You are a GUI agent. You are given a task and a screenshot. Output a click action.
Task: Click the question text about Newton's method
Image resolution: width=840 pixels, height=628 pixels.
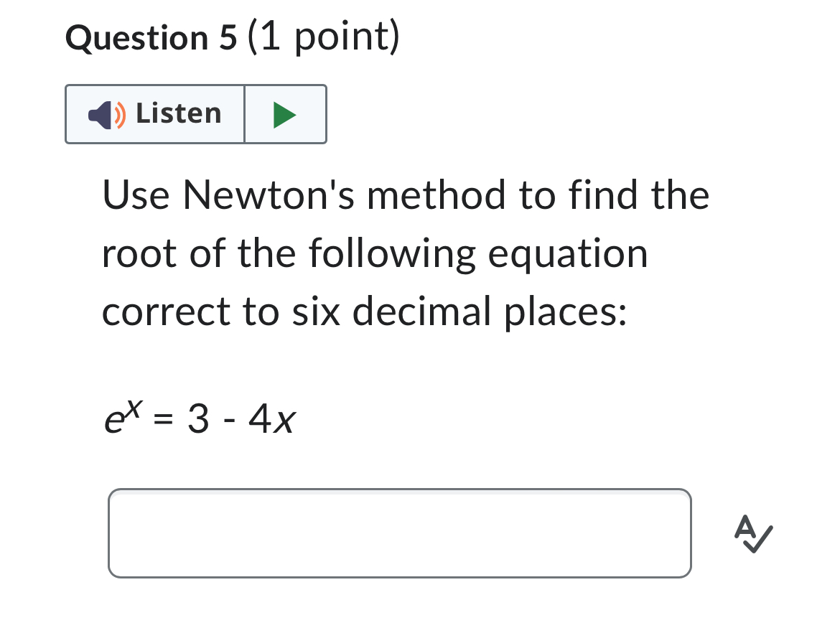tap(404, 253)
